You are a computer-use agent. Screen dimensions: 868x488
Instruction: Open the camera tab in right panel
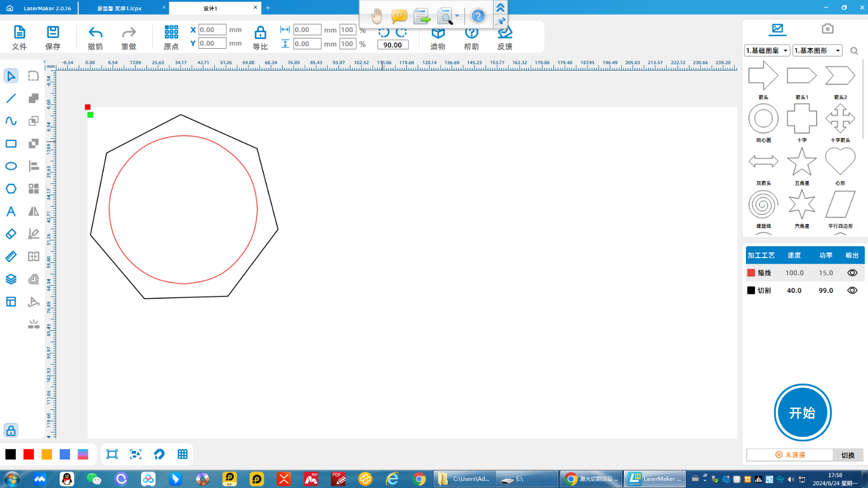[x=827, y=29]
